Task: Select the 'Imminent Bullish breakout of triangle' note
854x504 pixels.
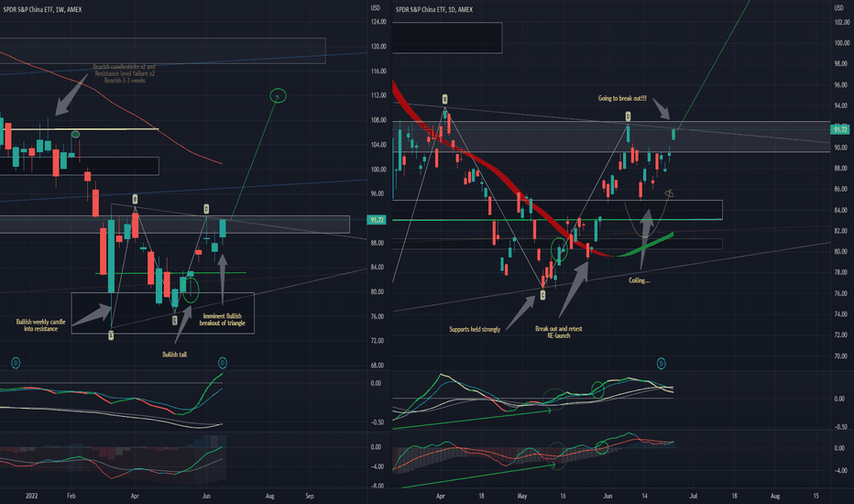Action: [223, 319]
